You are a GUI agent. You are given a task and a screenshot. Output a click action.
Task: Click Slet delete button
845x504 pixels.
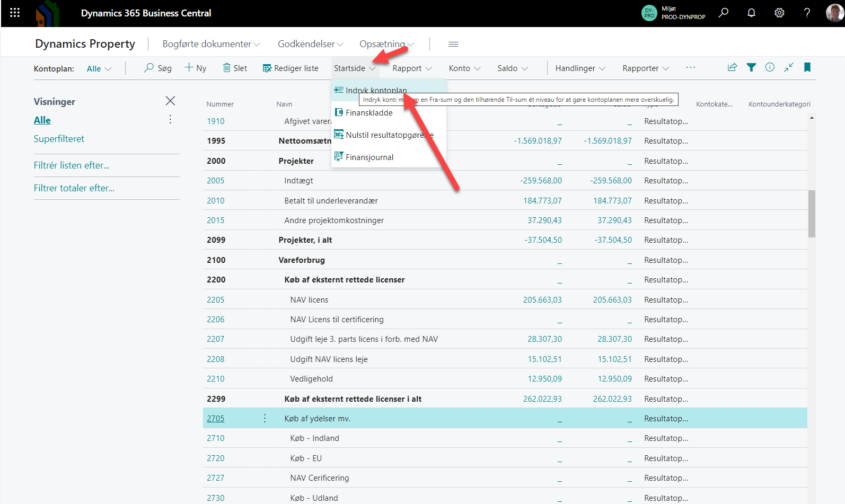pos(235,68)
